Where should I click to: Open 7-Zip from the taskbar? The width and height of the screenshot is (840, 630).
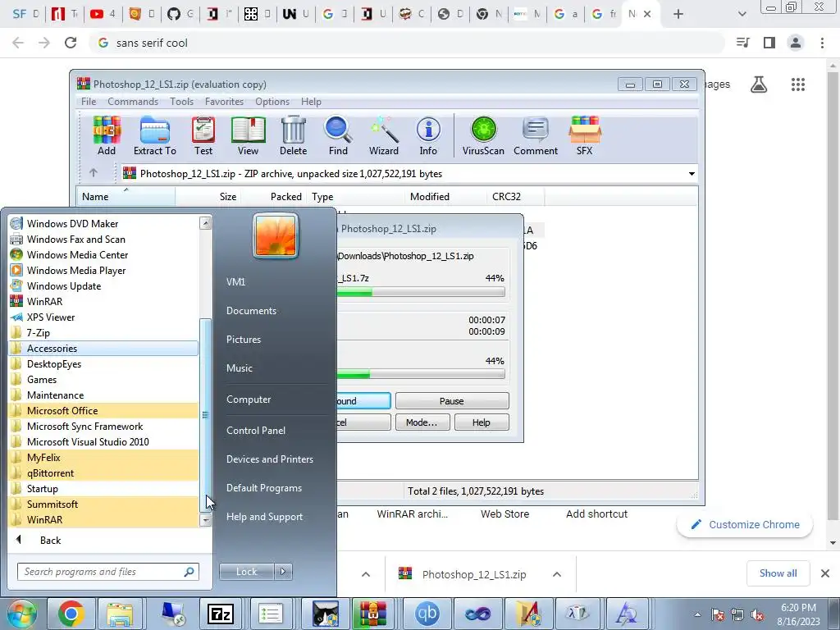pos(220,614)
